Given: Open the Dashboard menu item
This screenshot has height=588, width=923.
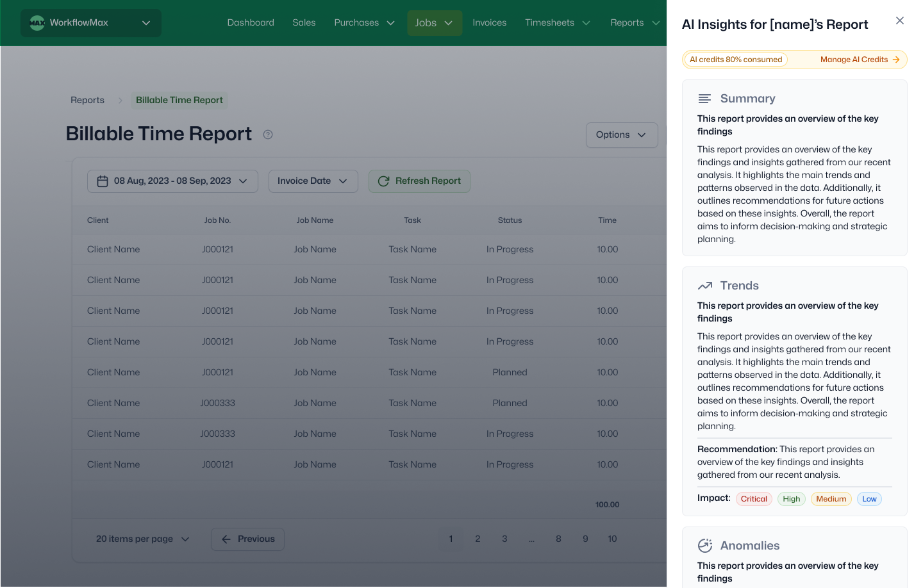Looking at the screenshot, I should 250,22.
